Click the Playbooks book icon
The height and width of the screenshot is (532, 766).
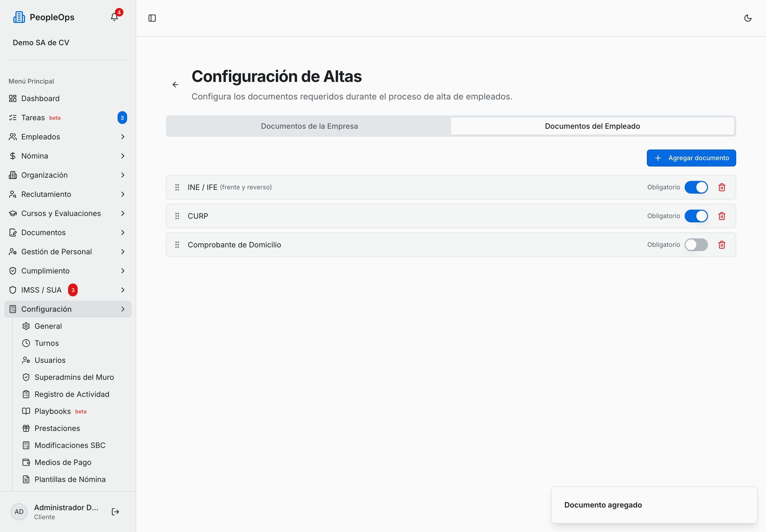pyautogui.click(x=26, y=411)
